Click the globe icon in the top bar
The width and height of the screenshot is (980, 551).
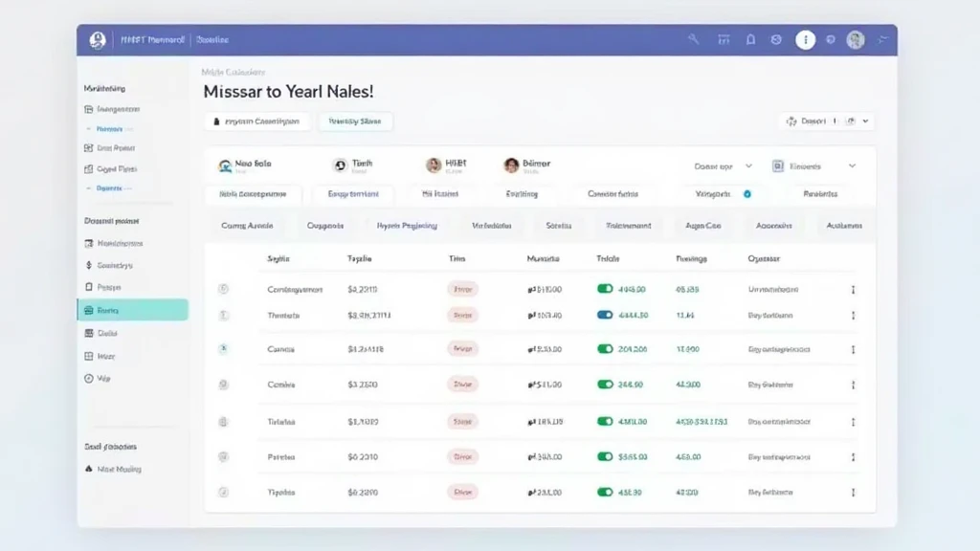(776, 39)
